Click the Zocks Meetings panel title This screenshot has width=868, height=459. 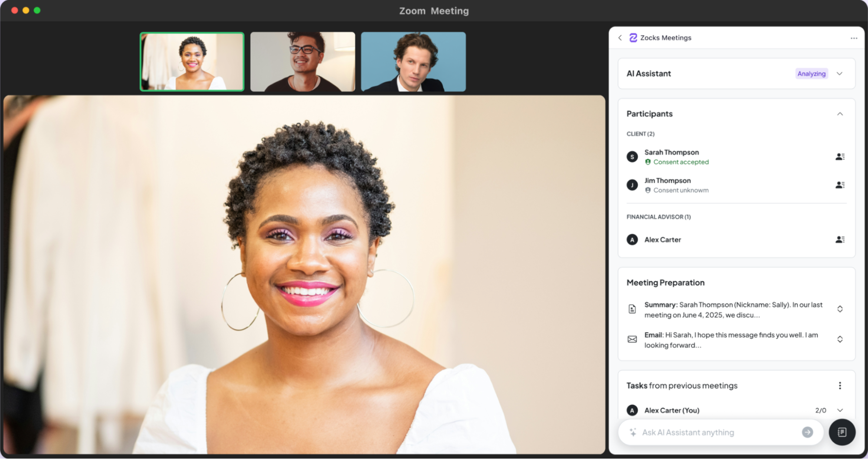click(x=666, y=38)
